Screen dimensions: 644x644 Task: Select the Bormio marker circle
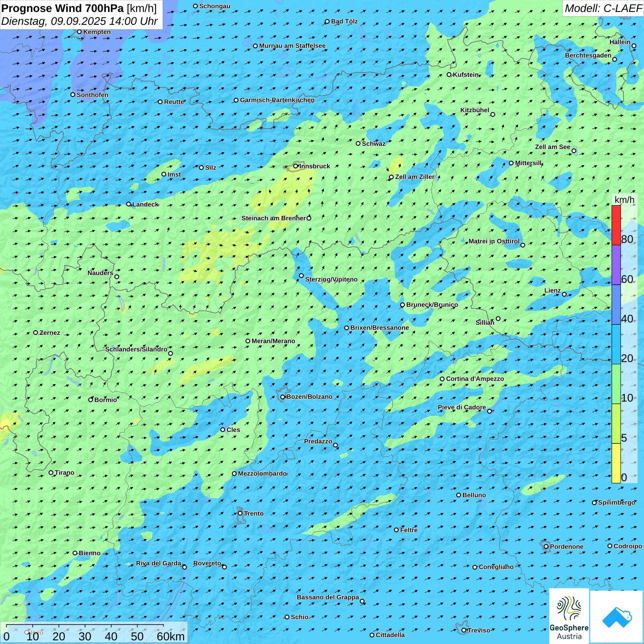coord(91,400)
